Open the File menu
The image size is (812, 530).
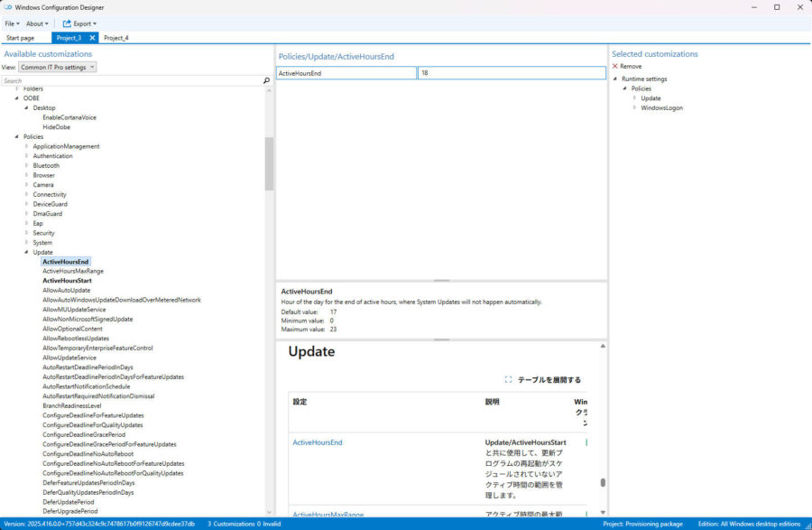12,23
